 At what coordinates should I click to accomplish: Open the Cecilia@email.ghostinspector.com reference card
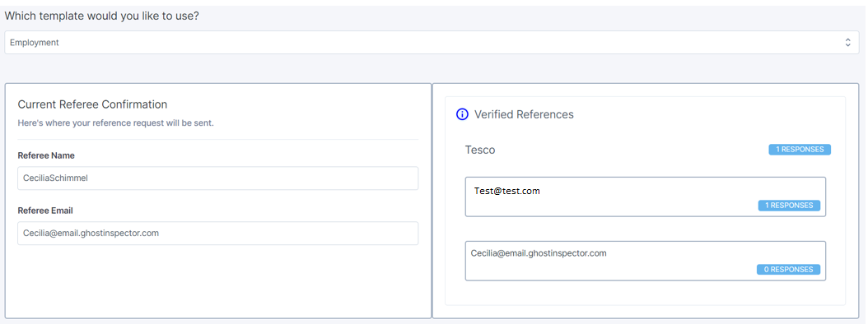pyautogui.click(x=646, y=261)
